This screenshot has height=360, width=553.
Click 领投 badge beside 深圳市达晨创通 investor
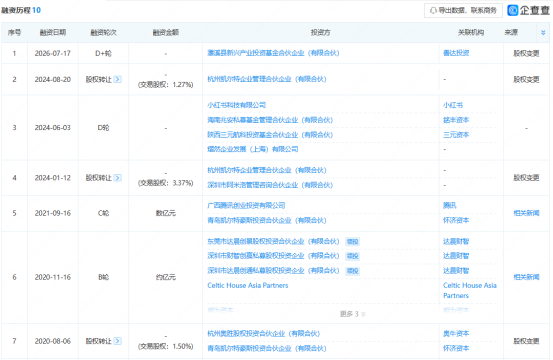pyautogui.click(x=352, y=271)
